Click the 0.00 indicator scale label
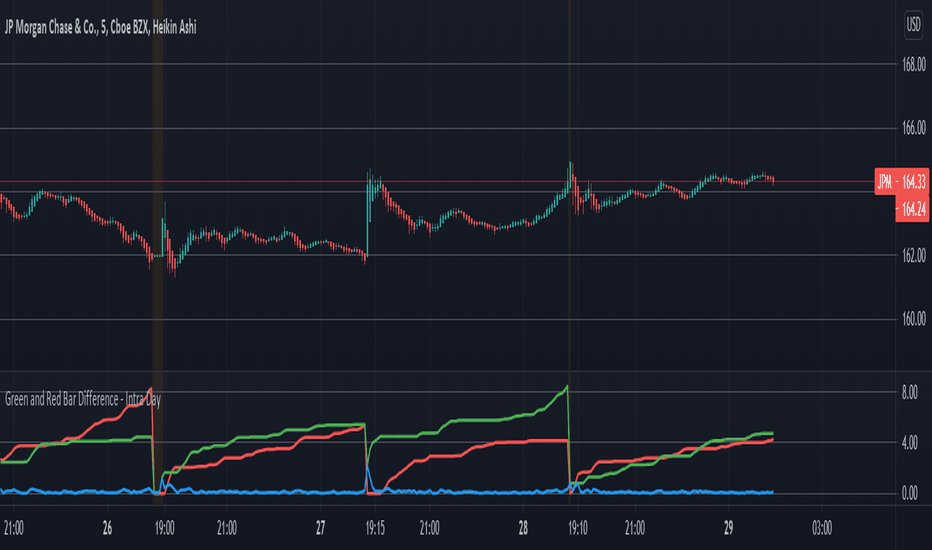 coord(909,494)
